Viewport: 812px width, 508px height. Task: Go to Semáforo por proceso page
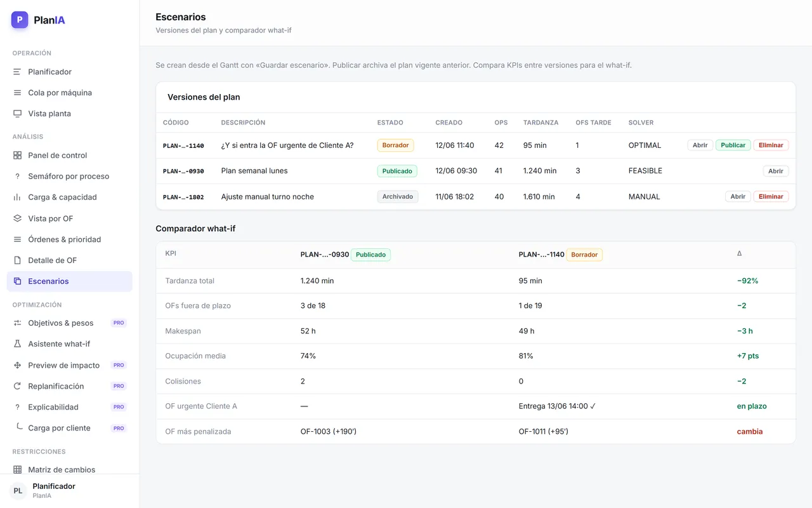click(69, 177)
